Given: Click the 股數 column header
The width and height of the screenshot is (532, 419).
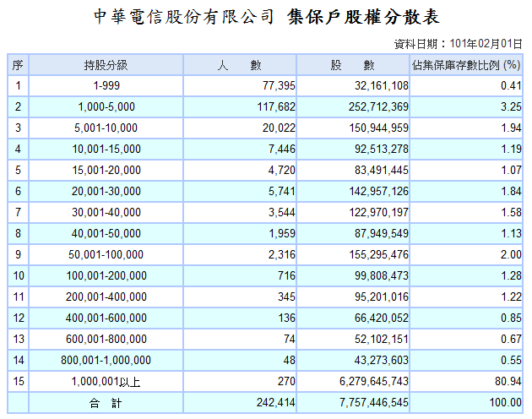Looking at the screenshot, I should (352, 65).
